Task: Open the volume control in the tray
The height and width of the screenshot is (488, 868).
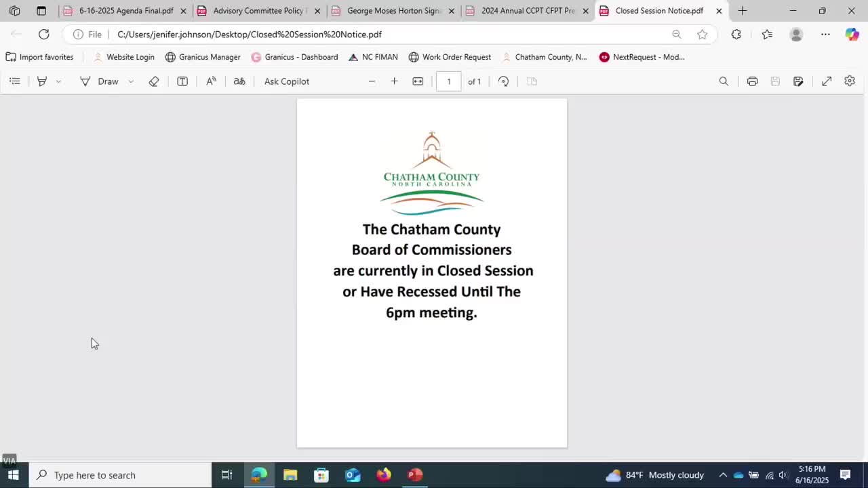Action: (x=783, y=475)
